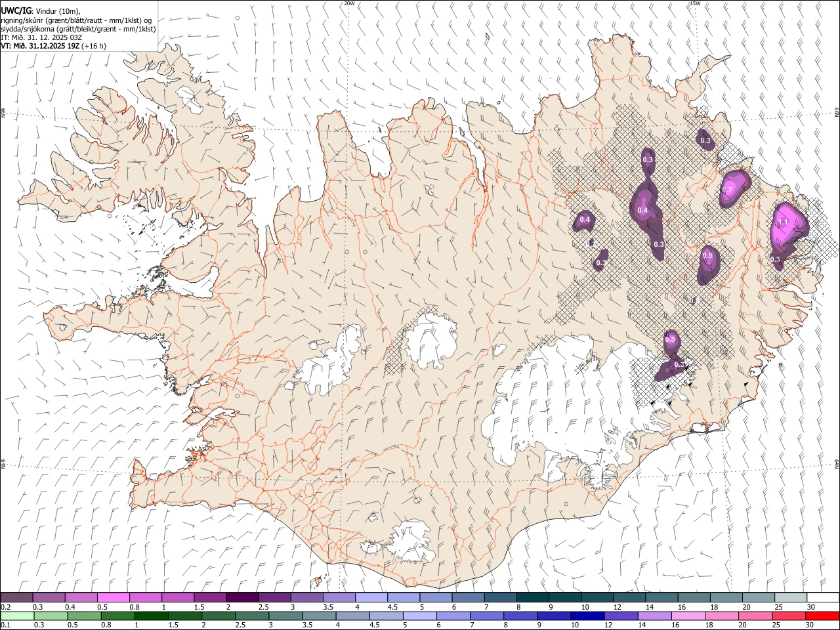Click the (+16 h) forecast offset text
This screenshot has width=840, height=630.
click(x=94, y=46)
